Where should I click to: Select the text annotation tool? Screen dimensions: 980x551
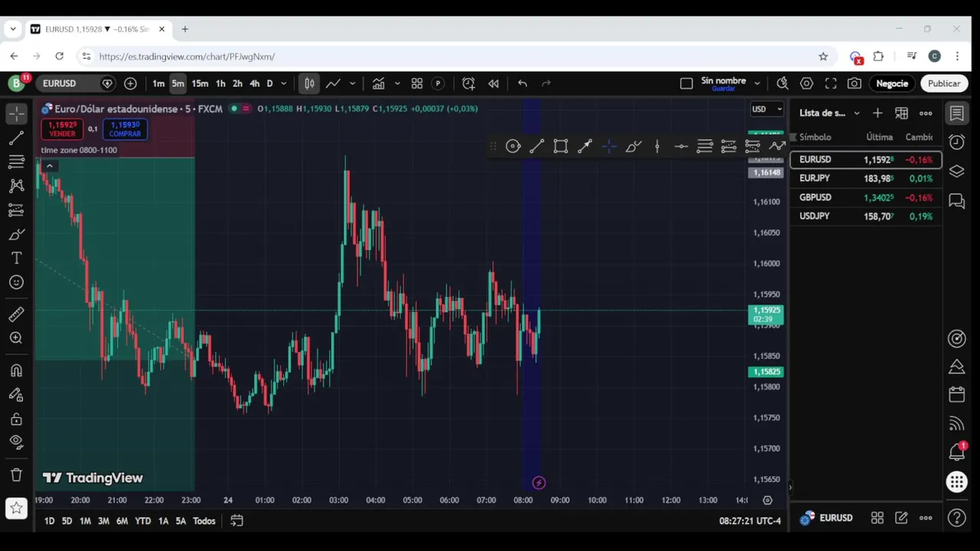(x=16, y=259)
